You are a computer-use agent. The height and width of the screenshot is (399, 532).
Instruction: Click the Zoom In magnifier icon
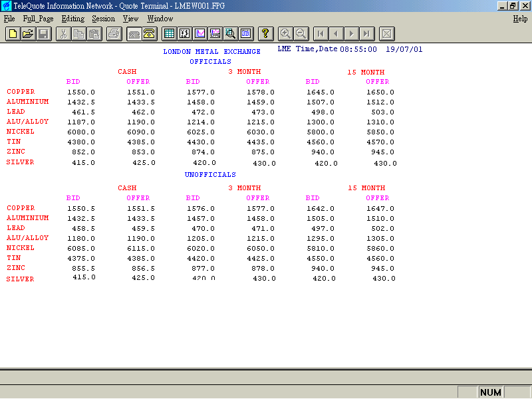pos(285,34)
